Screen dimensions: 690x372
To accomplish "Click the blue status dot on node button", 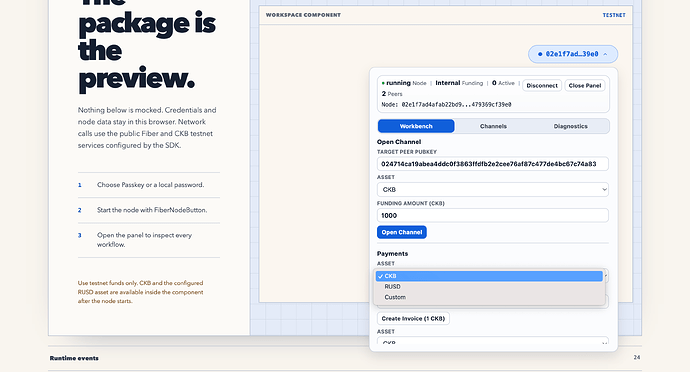I will click(540, 54).
